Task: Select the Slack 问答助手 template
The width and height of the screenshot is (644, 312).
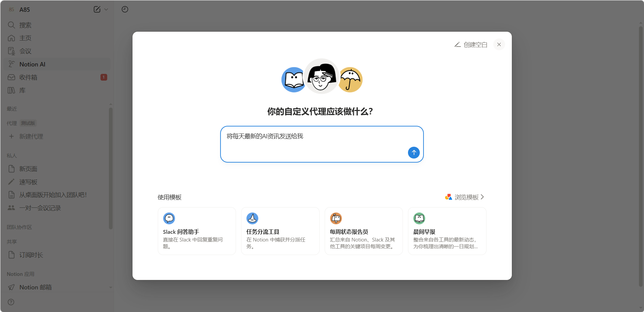Action: (197, 231)
